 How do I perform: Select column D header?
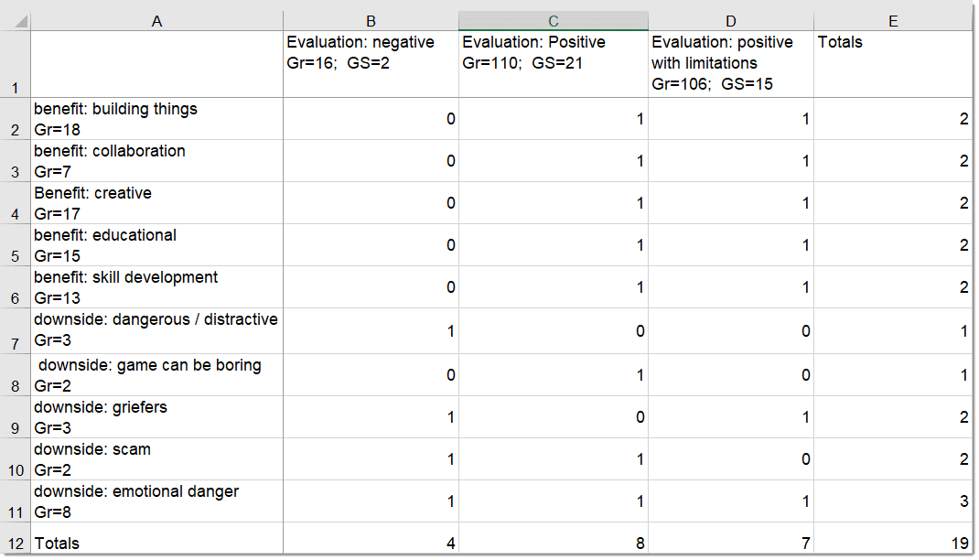coord(731,21)
